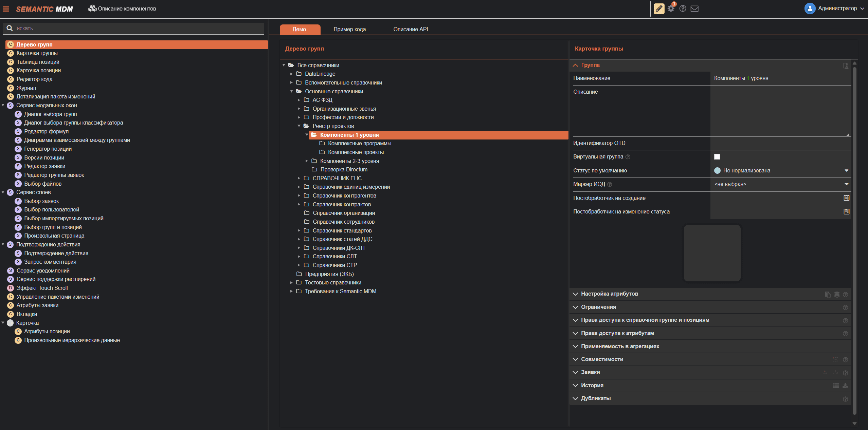Click the search field искать...

[x=133, y=29]
